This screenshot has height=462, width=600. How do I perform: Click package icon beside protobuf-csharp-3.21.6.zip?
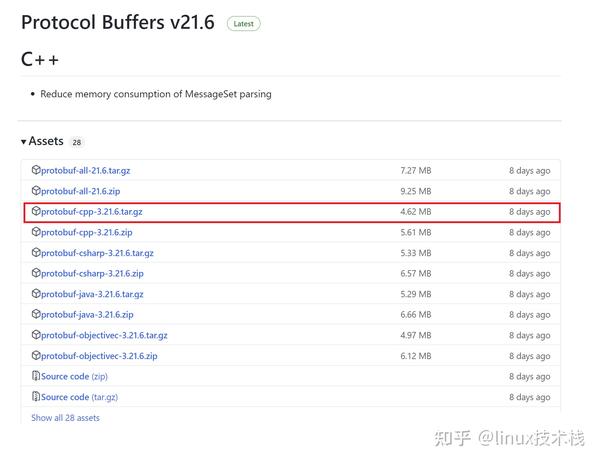36,274
